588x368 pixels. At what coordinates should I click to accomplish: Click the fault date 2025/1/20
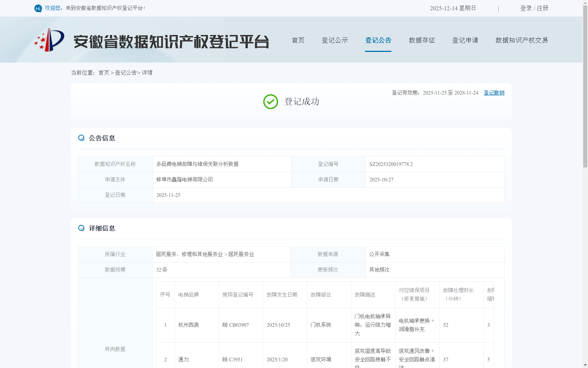277,360
